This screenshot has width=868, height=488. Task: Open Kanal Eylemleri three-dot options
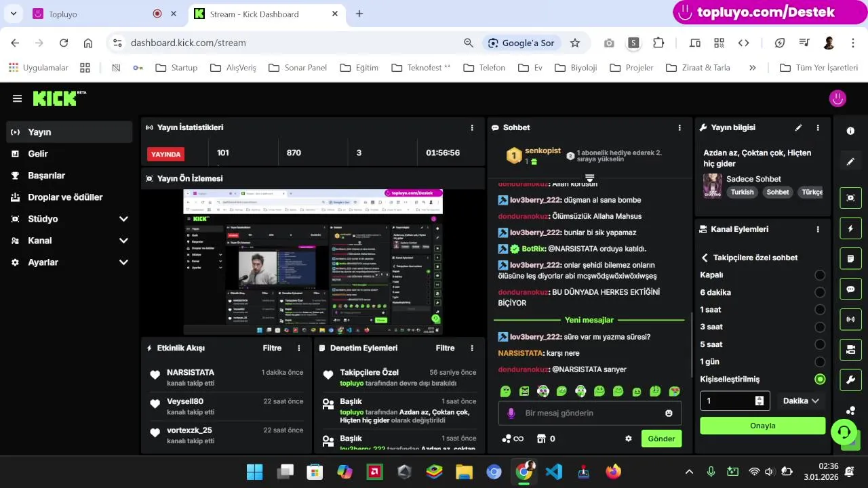(818, 229)
